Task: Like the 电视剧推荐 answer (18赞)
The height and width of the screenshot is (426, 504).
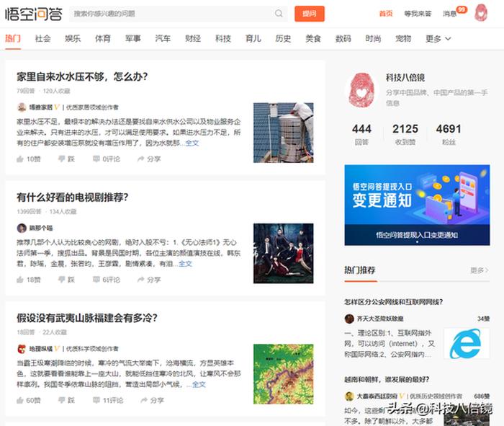Action: [x=29, y=280]
